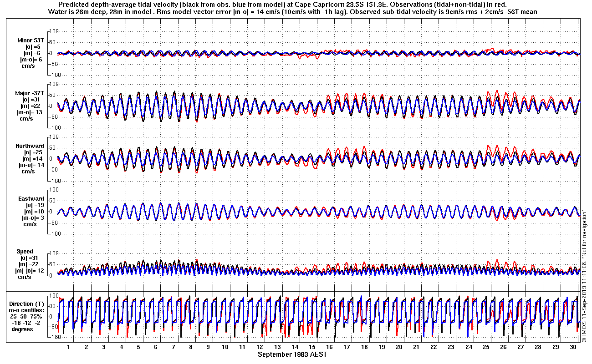Click day '8' on the date axis
Viewport: 592px width, 364px height.
point(191,347)
